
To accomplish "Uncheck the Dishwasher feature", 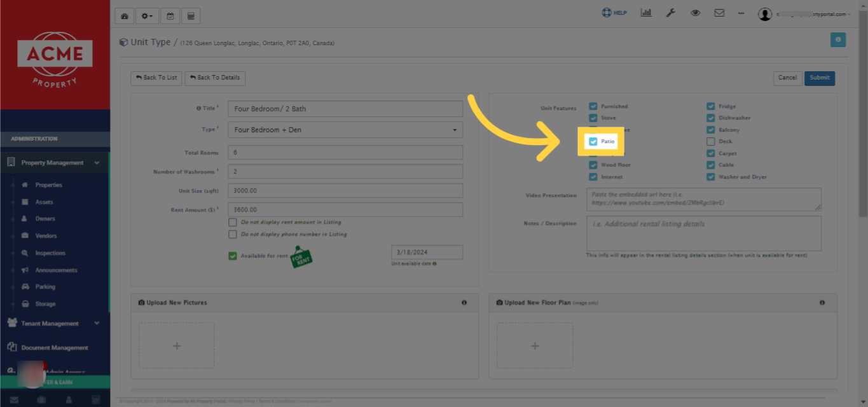I will pos(711,118).
